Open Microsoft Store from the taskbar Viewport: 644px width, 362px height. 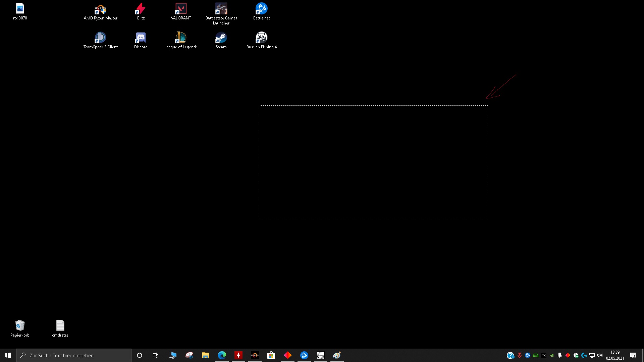(271, 355)
